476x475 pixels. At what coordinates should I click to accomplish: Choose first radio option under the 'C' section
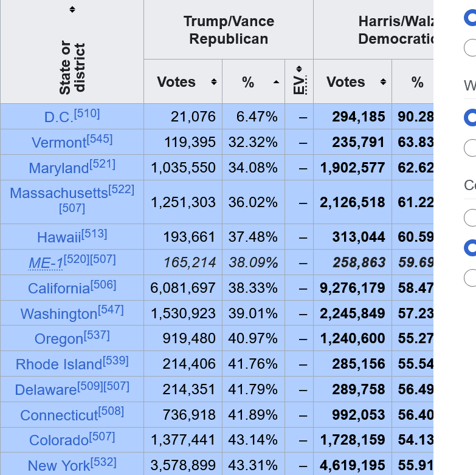point(471,217)
